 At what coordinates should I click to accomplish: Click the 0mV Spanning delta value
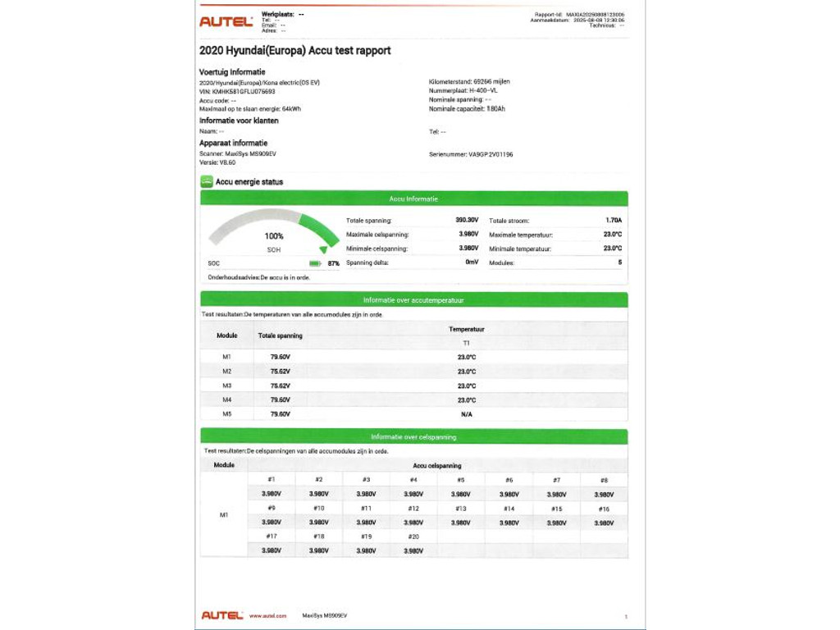(472, 262)
